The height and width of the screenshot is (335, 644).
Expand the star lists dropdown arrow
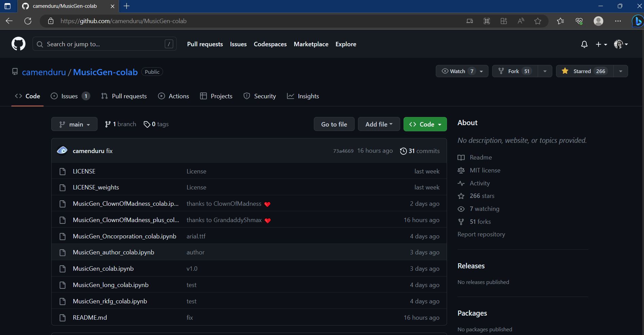621,71
